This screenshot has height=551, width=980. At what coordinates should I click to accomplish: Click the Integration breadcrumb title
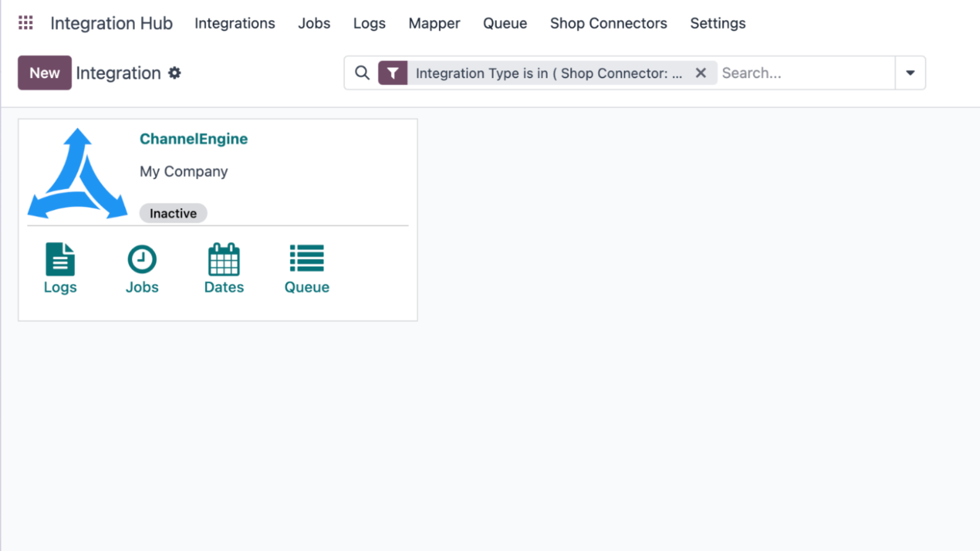pos(118,73)
